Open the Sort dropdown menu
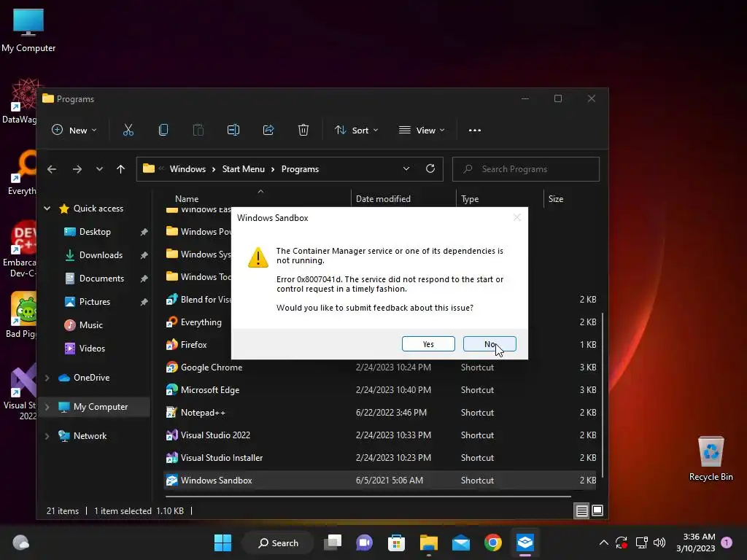This screenshot has width=747, height=560. click(356, 130)
